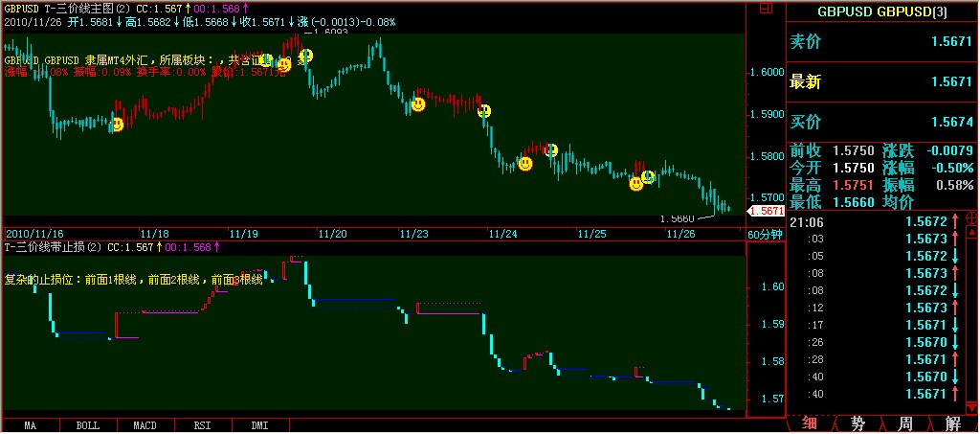Image resolution: width=980 pixels, height=434 pixels.
Task: Select the :12 tick row
Action: [877, 308]
